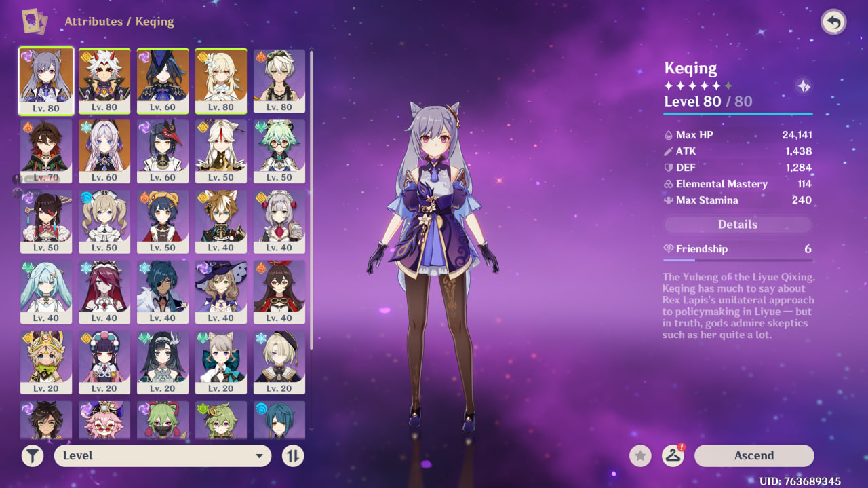Select Barbara's Lv. 50 portrait

104,221
